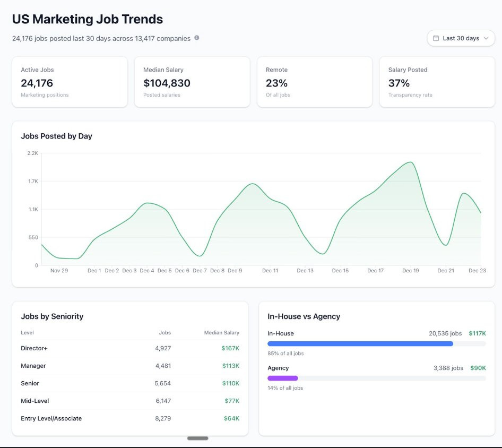Image resolution: width=502 pixels, height=448 pixels.
Task: Click the Dec 23 axis label
Action: 478,271
